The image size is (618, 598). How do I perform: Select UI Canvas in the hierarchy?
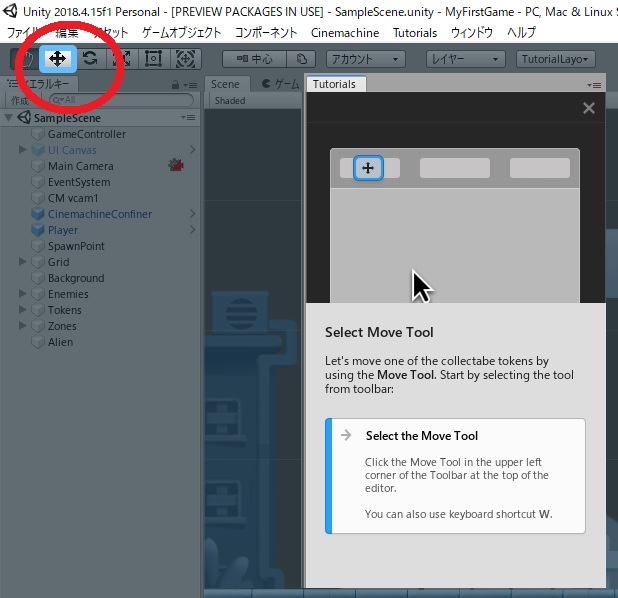[72, 150]
